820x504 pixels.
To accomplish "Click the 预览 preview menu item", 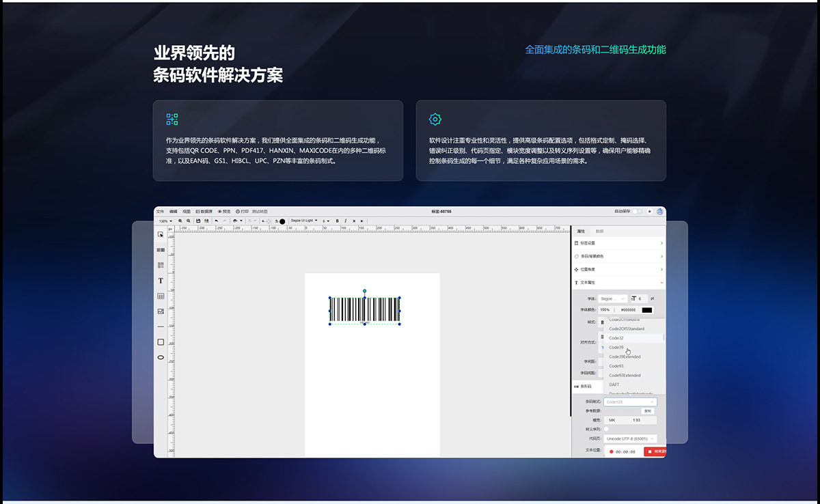I will [223, 212].
